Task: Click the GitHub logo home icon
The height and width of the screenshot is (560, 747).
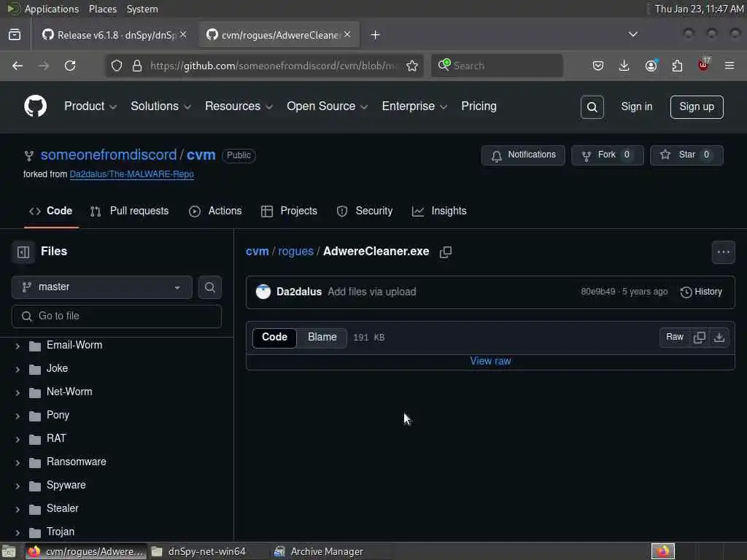Action: [35, 106]
